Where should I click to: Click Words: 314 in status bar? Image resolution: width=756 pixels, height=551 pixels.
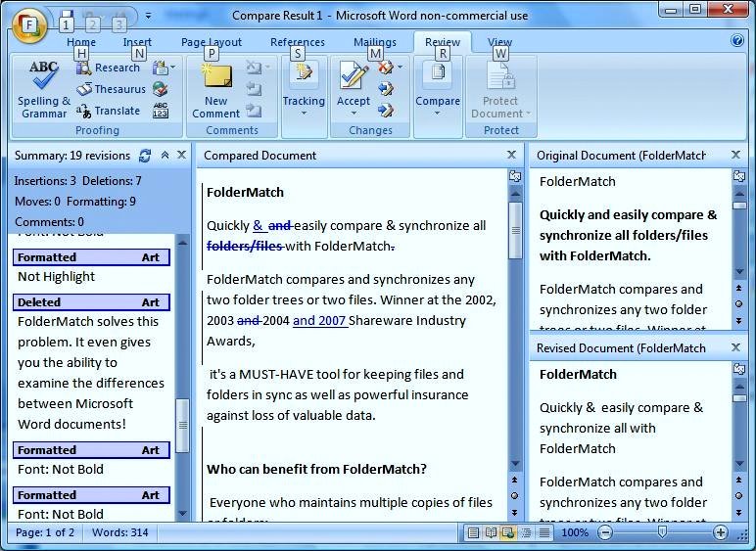click(120, 532)
